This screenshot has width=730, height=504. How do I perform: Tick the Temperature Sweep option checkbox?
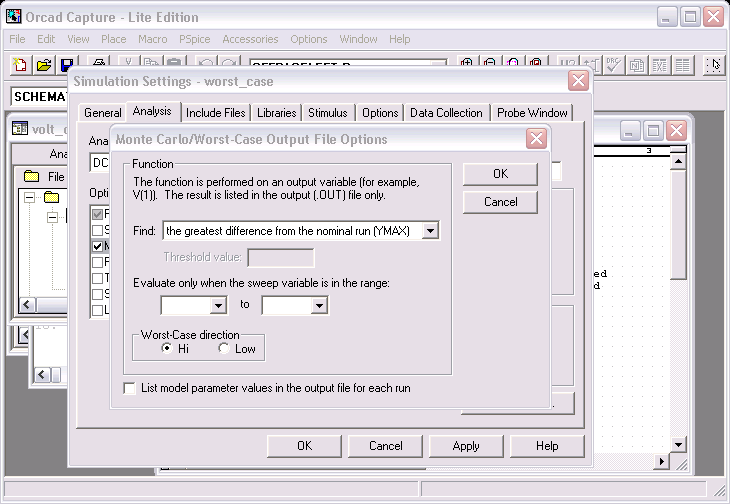[x=97, y=278]
